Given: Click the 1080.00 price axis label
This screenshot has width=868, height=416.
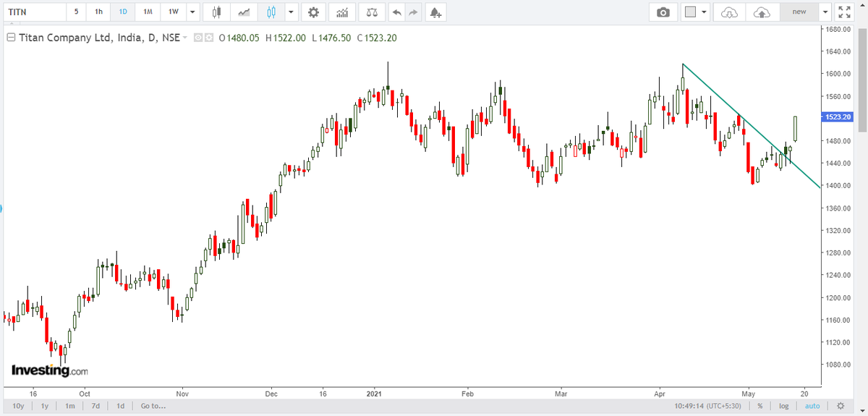Looking at the screenshot, I should [x=839, y=364].
